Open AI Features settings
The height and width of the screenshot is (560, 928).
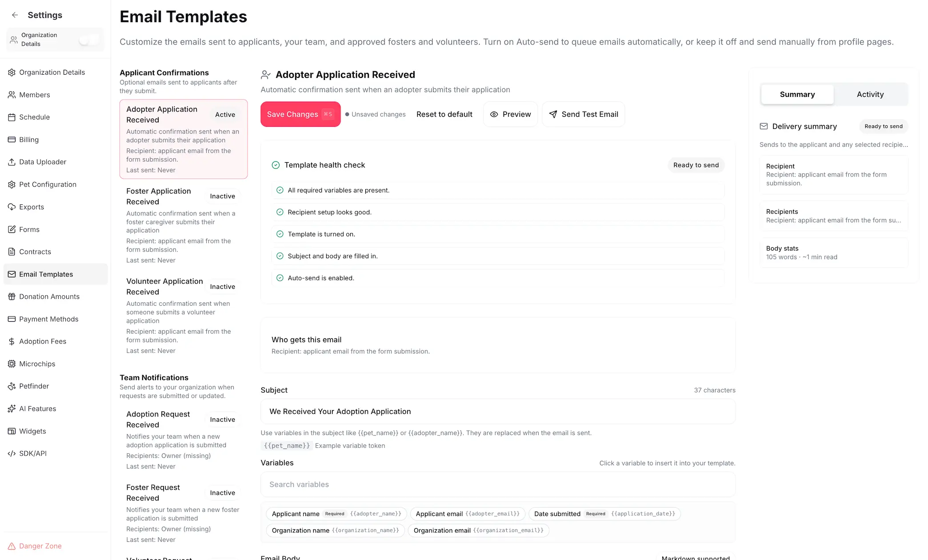coord(37,408)
